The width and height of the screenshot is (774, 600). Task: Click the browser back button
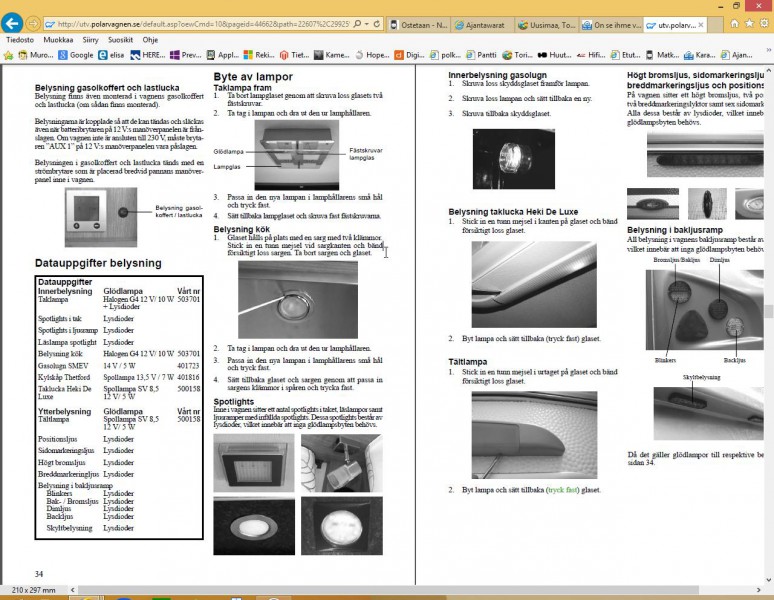13,23
